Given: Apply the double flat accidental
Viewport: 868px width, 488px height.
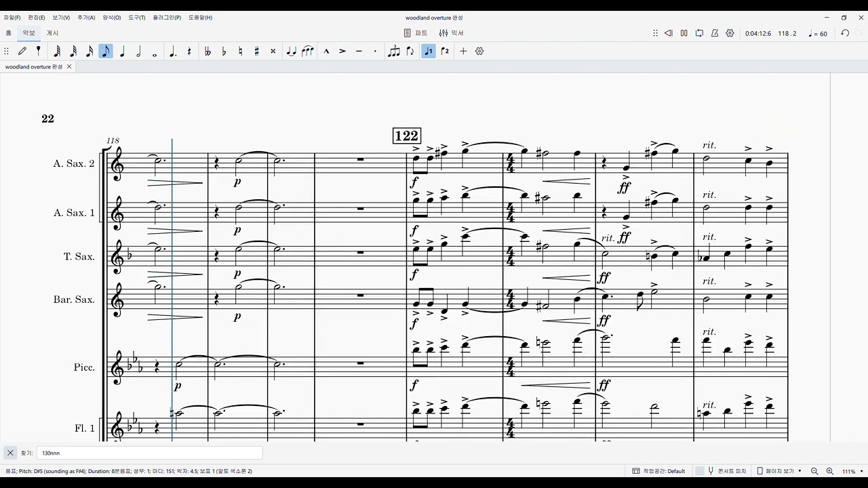Looking at the screenshot, I should pos(208,51).
